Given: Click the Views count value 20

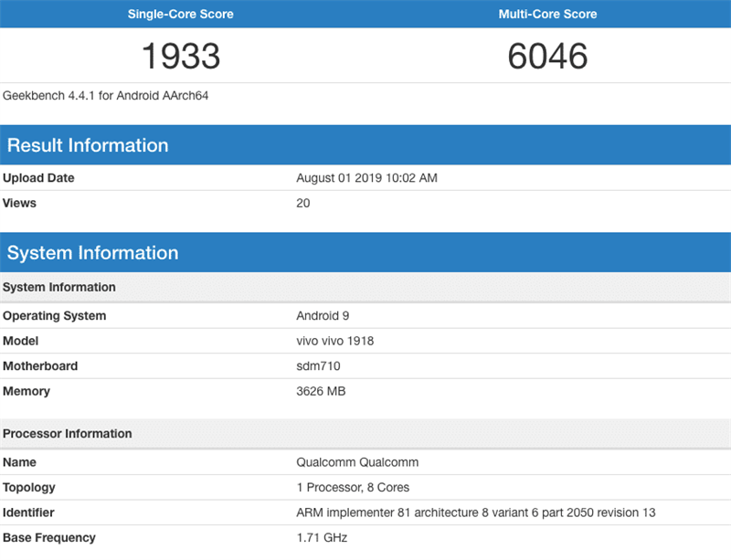Looking at the screenshot, I should (x=303, y=203).
